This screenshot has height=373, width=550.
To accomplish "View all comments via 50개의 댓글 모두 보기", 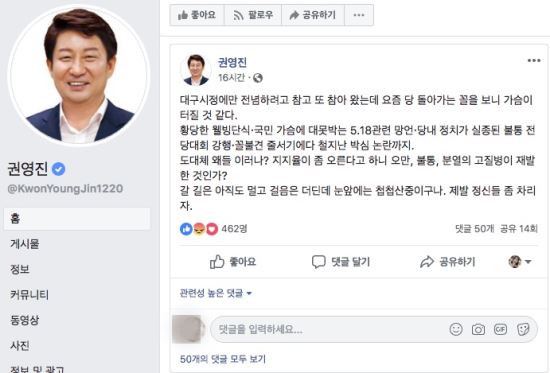I will tap(223, 359).
